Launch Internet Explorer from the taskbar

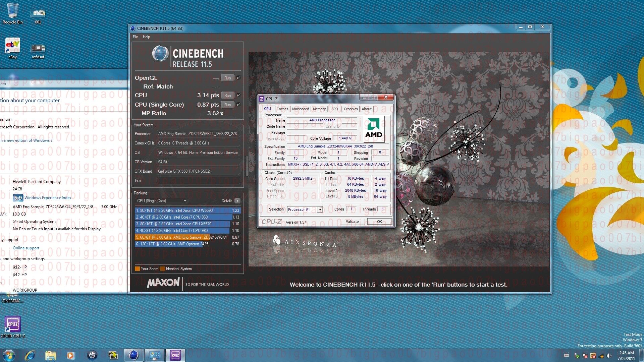click(x=30, y=355)
